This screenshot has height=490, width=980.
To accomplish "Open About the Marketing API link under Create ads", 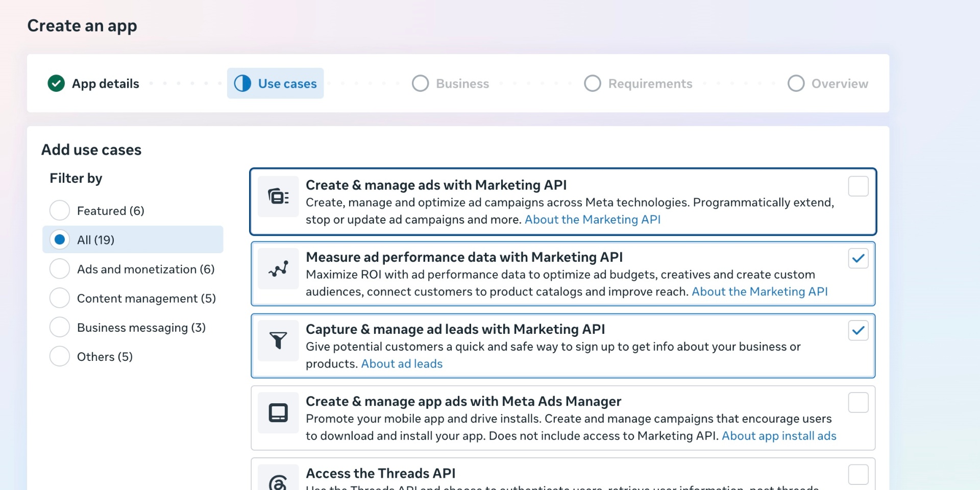I will [593, 219].
